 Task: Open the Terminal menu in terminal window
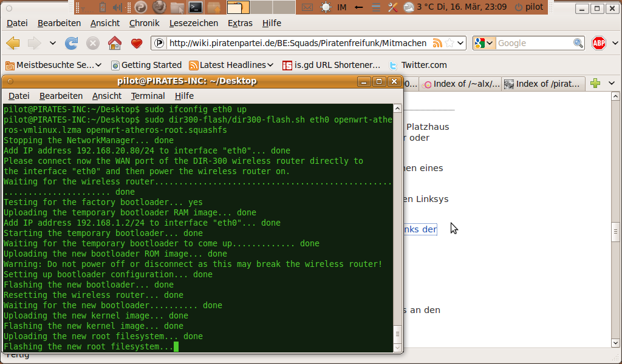(148, 96)
